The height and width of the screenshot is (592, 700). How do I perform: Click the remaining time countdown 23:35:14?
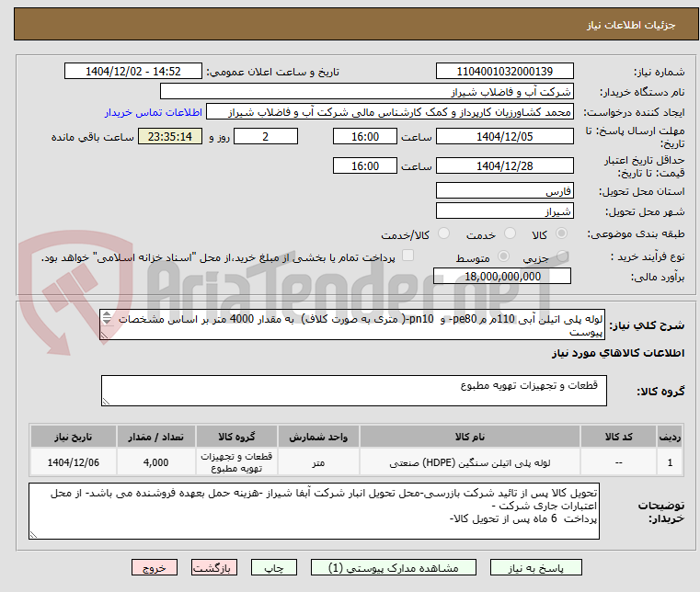click(170, 137)
